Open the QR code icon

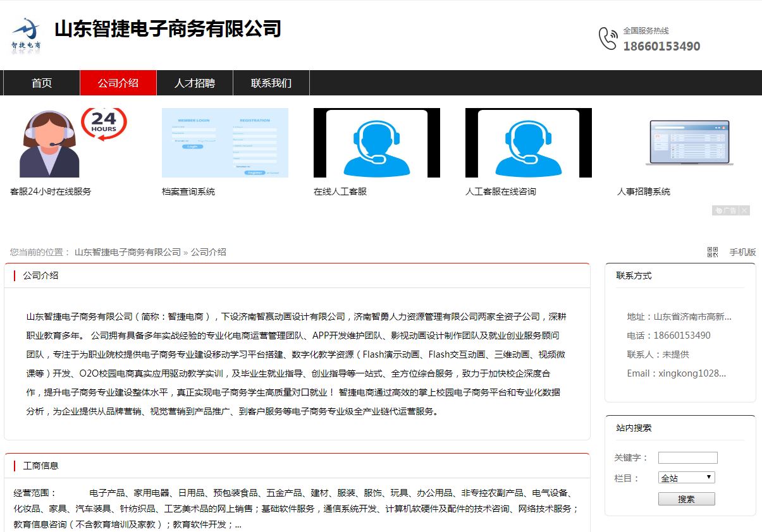[713, 252]
